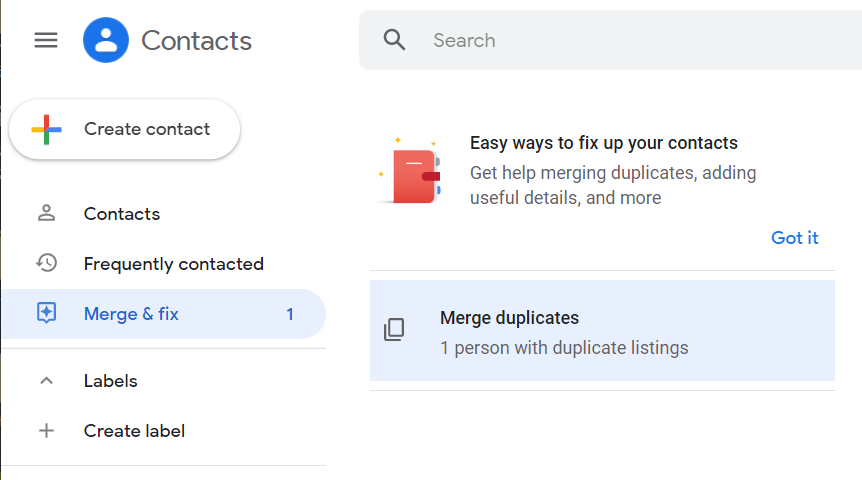Image resolution: width=862 pixels, height=480 pixels.
Task: Open the hamburger main menu
Action: [46, 40]
